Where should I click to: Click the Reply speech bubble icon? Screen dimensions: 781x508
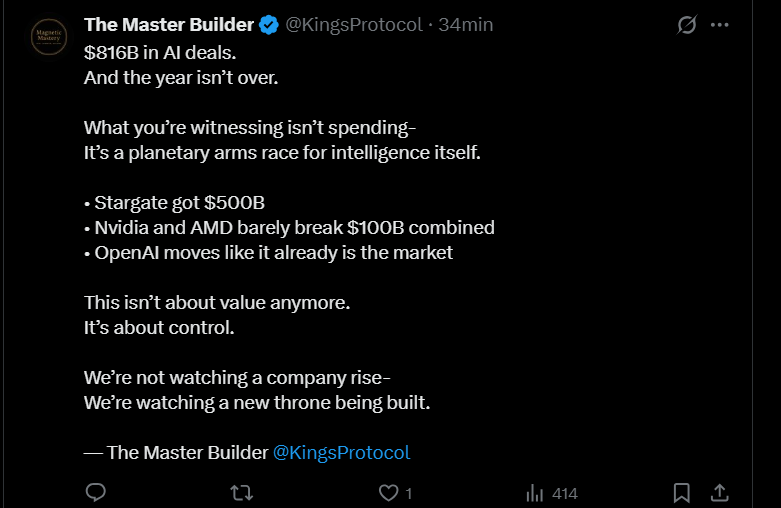click(x=96, y=493)
